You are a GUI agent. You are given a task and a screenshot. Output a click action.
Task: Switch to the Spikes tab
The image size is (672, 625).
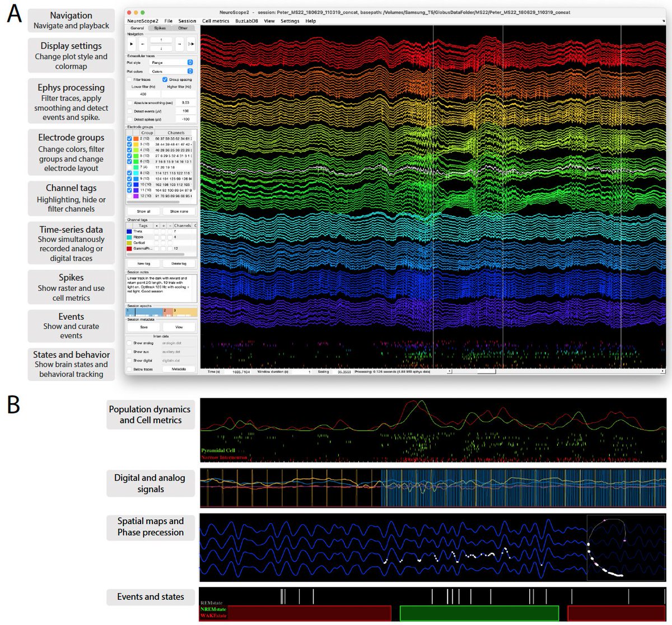[x=160, y=28]
